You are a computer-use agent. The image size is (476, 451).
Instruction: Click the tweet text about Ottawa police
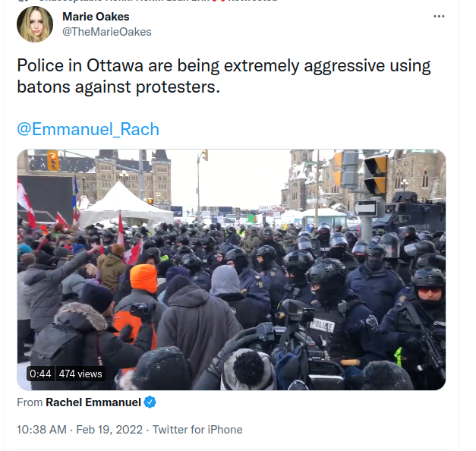pos(224,76)
